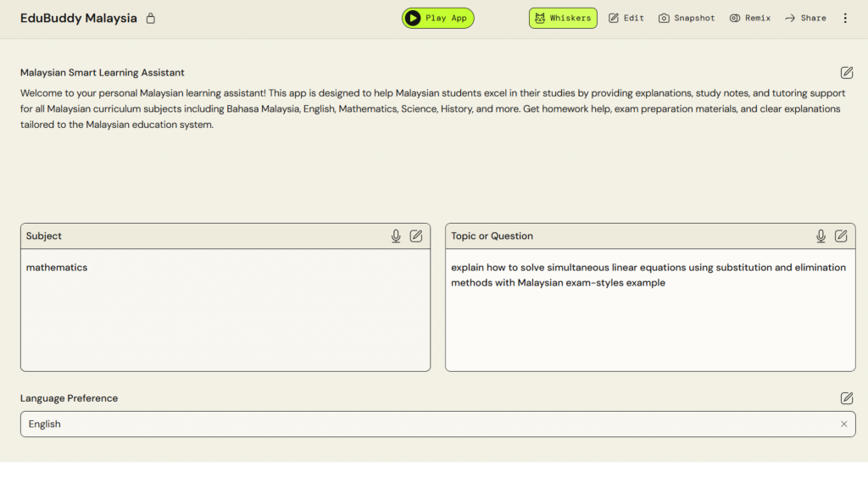Viewport: 868px width, 488px height.
Task: Click the lock icon beside EduBuddy Malaysia
Action: 151,19
